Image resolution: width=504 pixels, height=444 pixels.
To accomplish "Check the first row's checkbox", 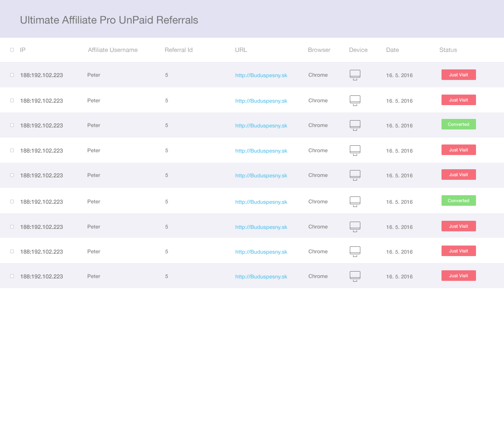I will (x=12, y=75).
